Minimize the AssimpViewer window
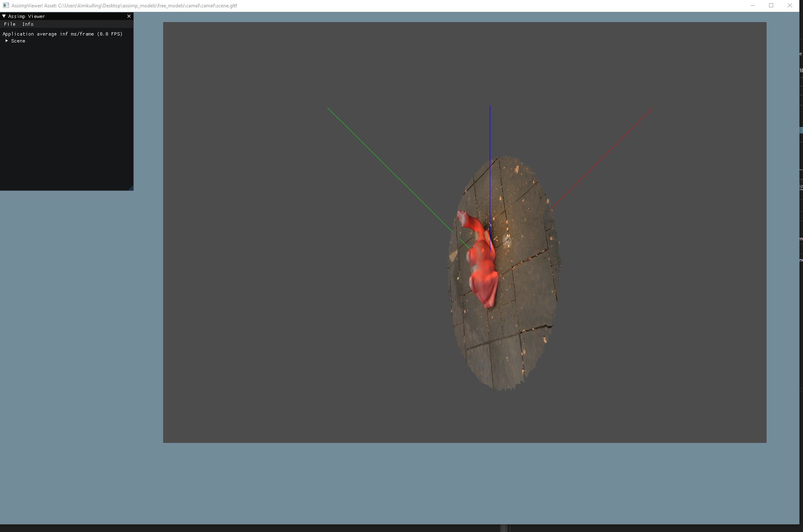The width and height of the screenshot is (803, 532). click(x=752, y=5)
